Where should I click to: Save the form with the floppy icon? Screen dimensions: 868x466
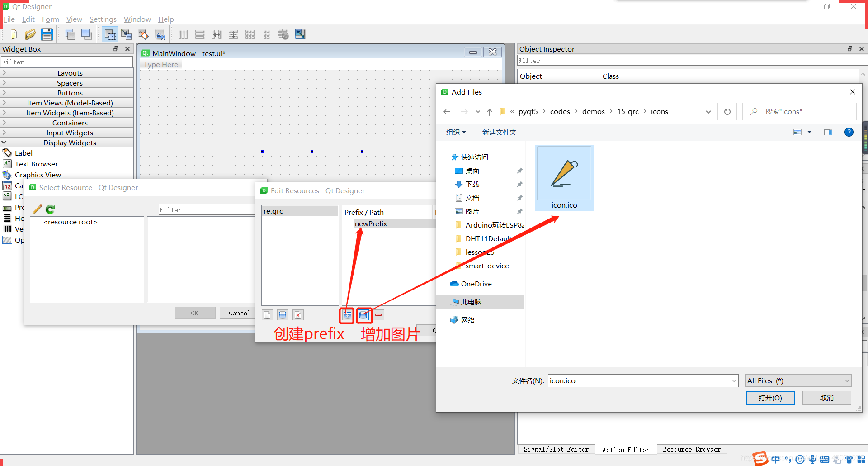coord(47,34)
